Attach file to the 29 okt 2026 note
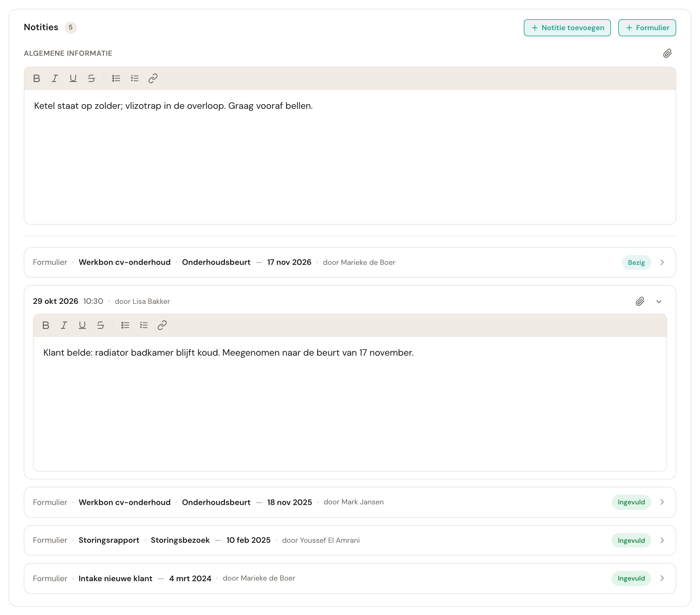700x615 pixels. click(x=640, y=301)
